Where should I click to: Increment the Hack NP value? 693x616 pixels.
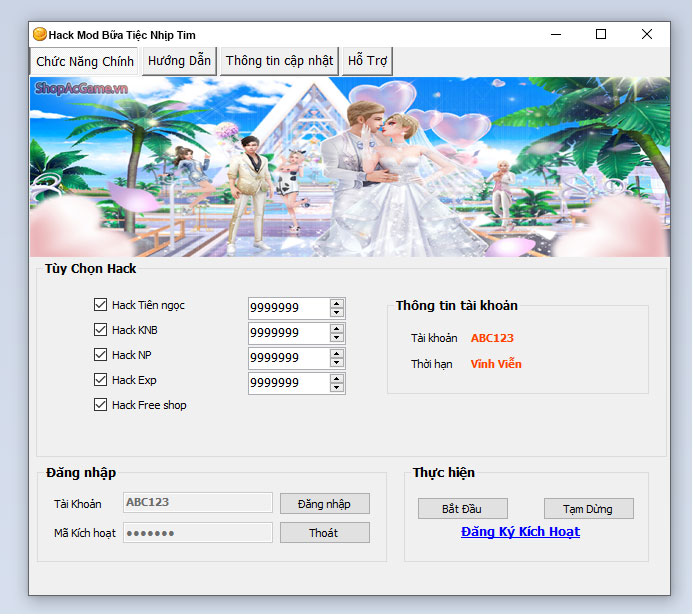point(337,354)
